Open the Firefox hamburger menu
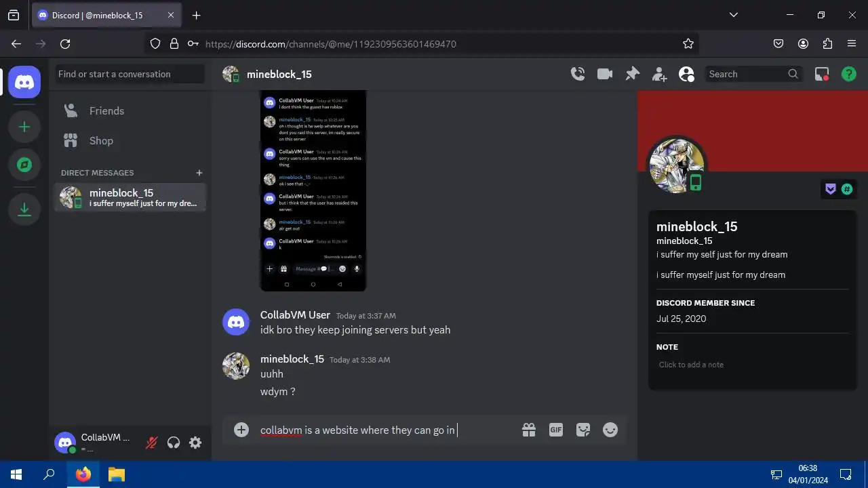Image resolution: width=868 pixels, height=488 pixels. coord(852,43)
